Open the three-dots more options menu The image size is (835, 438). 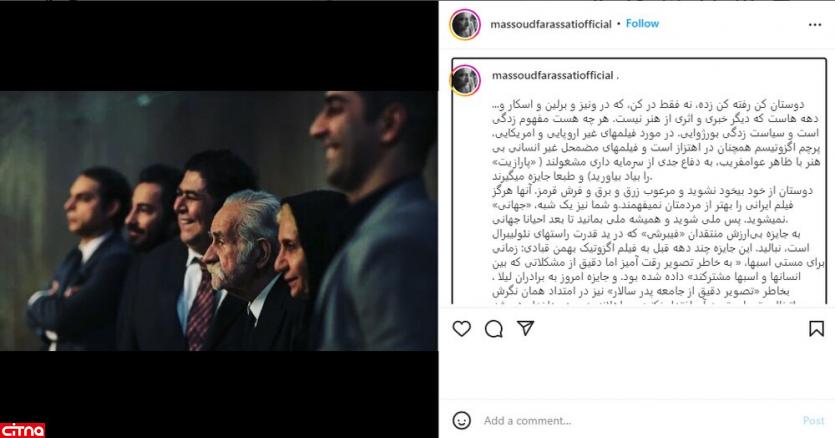[x=815, y=25]
